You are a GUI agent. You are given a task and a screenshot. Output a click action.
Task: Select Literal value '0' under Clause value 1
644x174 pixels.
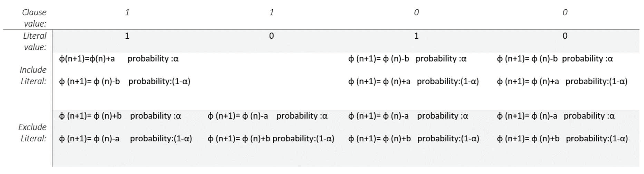[x=272, y=36]
